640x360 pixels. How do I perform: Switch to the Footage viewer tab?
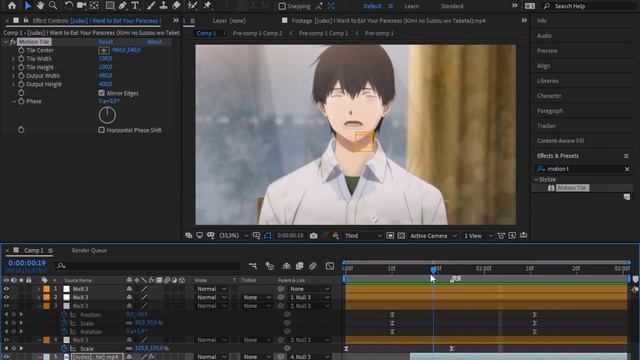tap(388, 20)
